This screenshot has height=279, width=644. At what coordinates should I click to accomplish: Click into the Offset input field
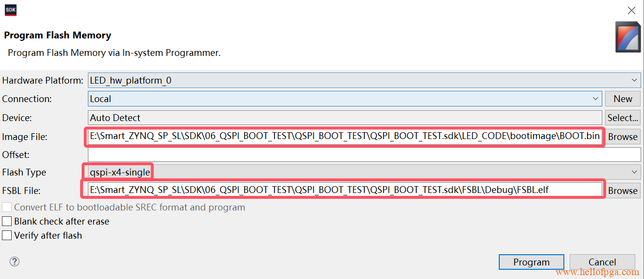(364, 155)
